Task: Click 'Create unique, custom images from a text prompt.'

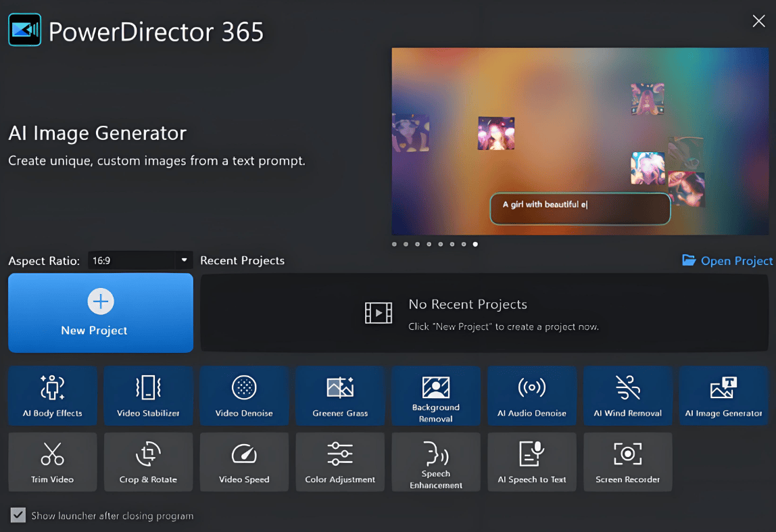Action: pyautogui.click(x=157, y=161)
